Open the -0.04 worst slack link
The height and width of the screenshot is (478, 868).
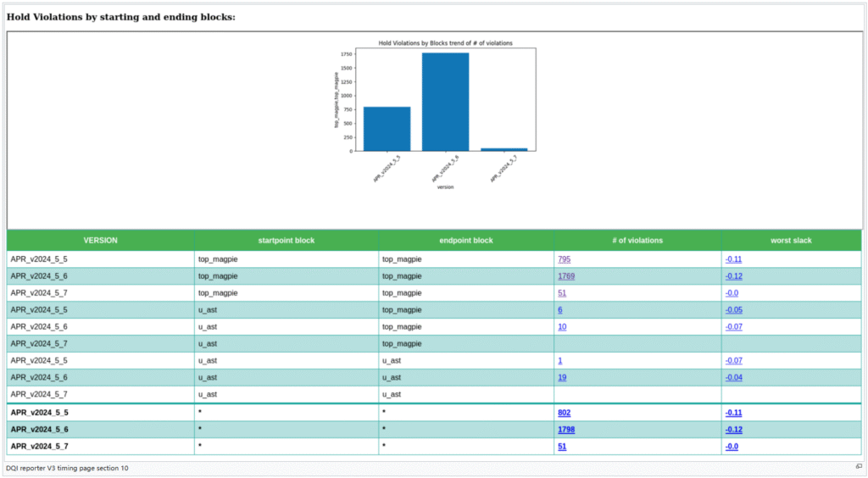pos(733,378)
